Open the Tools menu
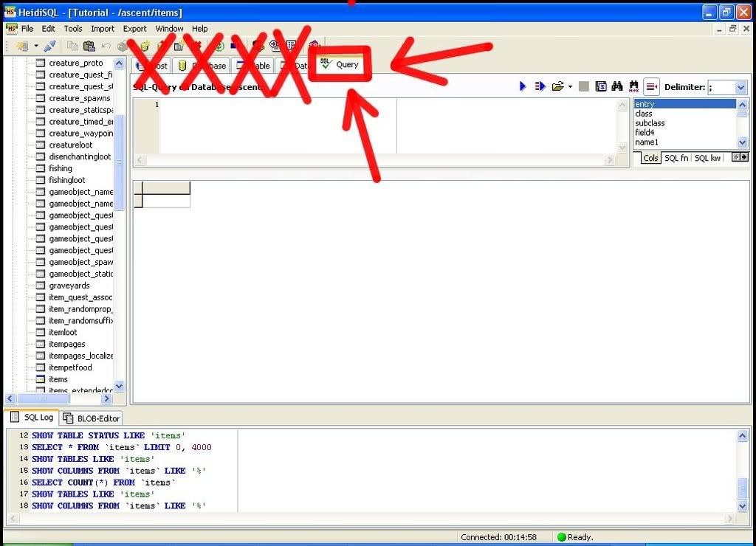The image size is (756, 546). coord(73,29)
